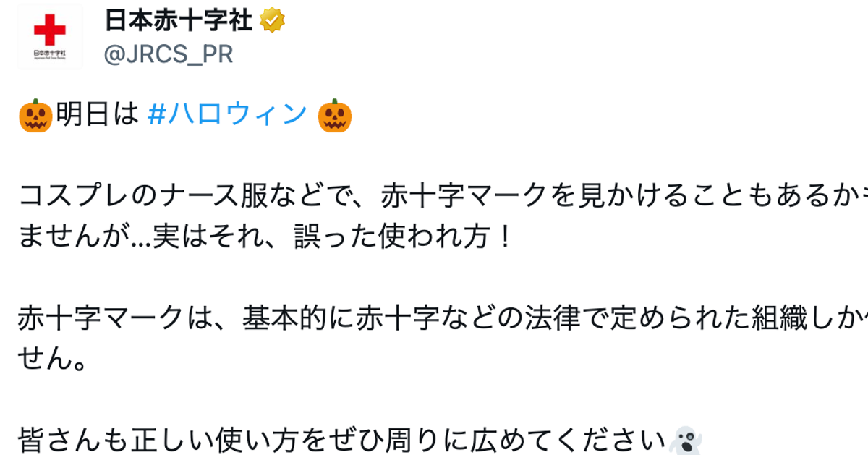
Task: Click the line starting with 赤十字マークは、基本的に
Action: pos(443,318)
